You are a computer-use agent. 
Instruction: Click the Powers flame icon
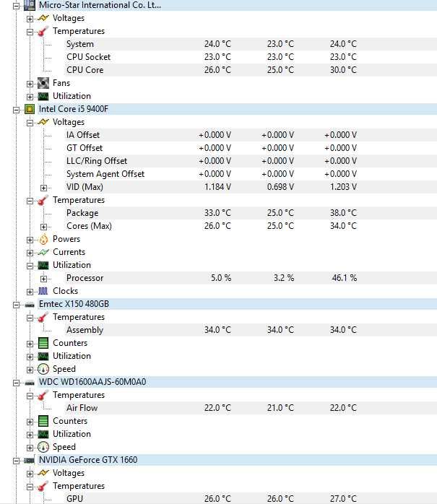click(43, 239)
